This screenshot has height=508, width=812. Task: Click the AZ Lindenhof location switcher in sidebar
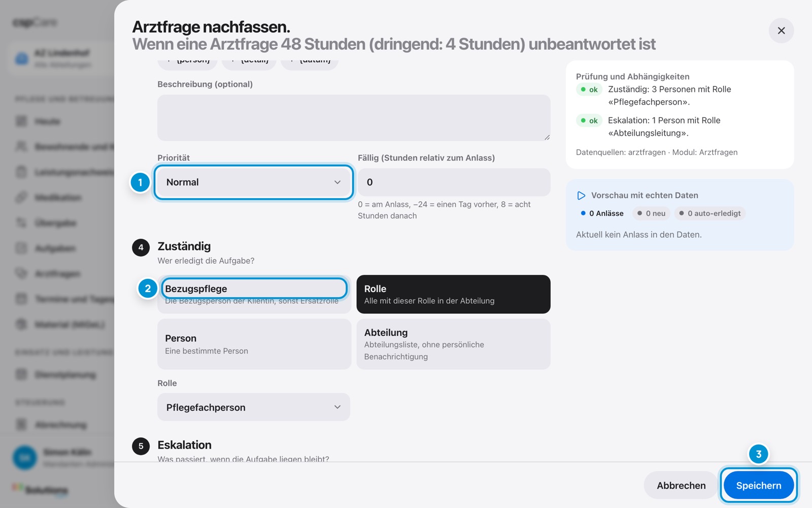pos(61,58)
